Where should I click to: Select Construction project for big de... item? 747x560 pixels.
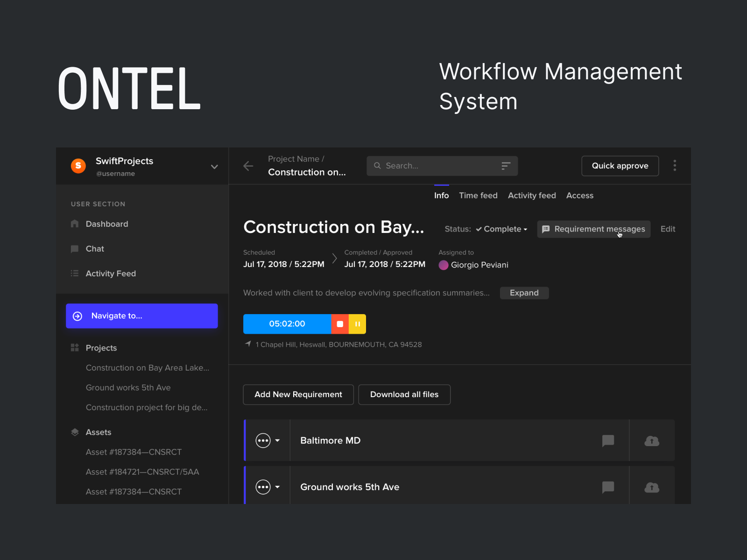147,407
